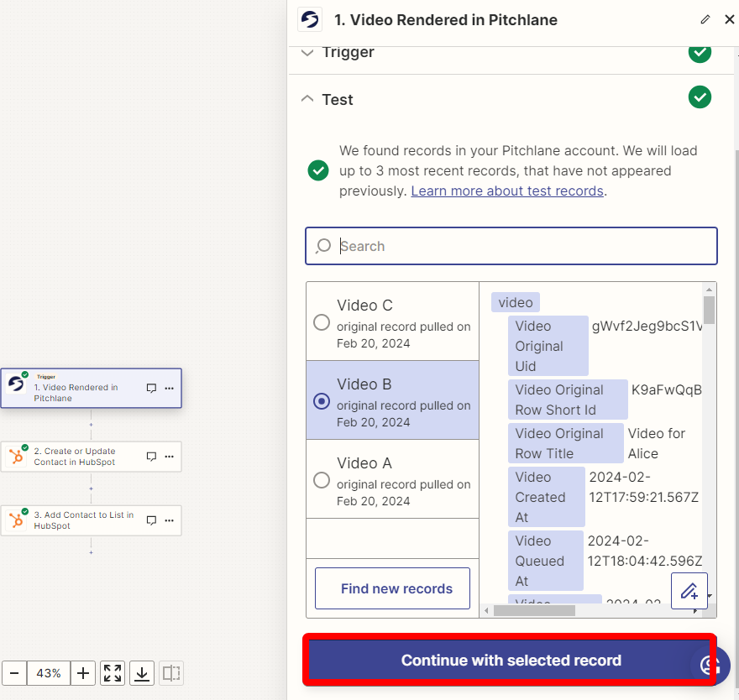
Task: Click the green checkmark beside Test
Action: (x=700, y=97)
